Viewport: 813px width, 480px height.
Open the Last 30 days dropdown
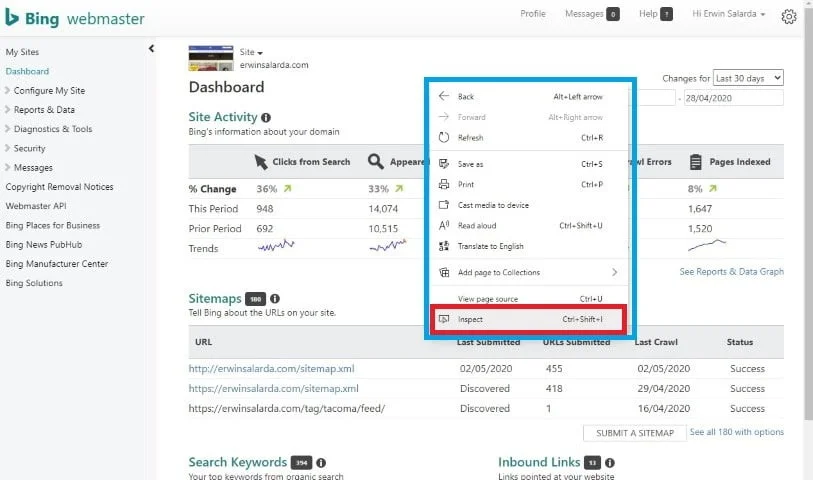[748, 78]
